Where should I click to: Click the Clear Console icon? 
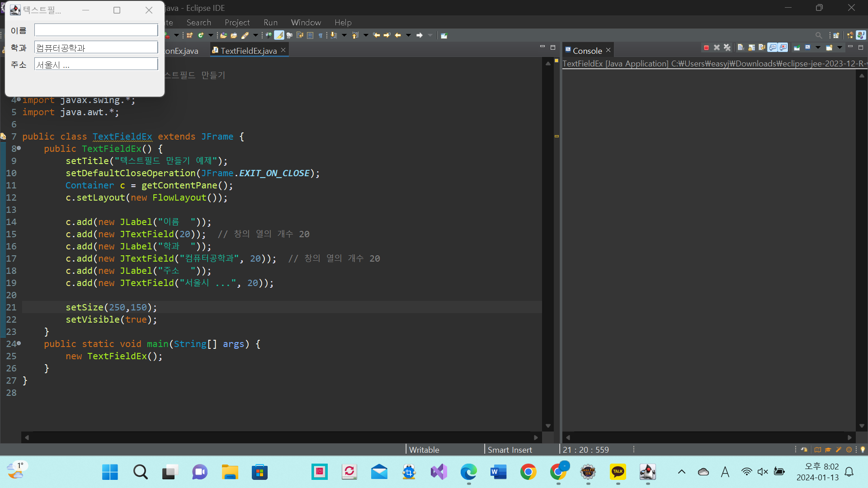point(741,47)
